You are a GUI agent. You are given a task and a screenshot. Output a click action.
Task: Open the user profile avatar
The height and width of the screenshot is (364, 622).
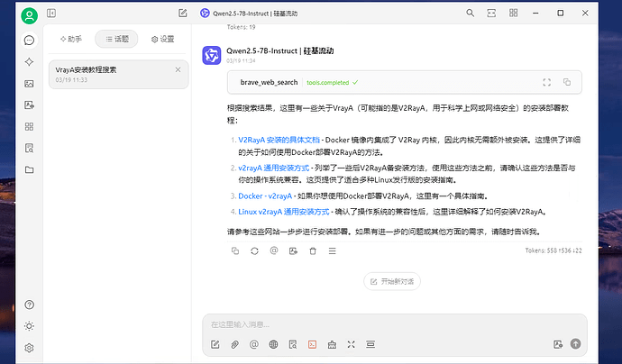click(30, 16)
